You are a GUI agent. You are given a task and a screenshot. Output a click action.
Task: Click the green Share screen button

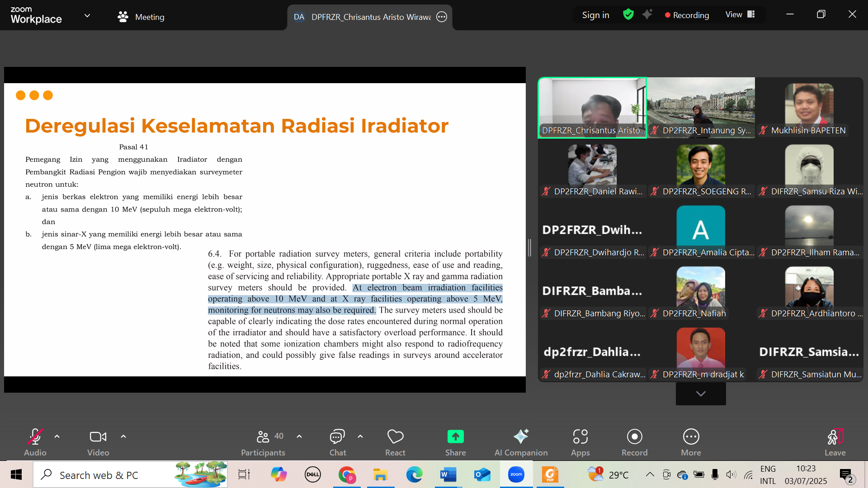point(455,442)
